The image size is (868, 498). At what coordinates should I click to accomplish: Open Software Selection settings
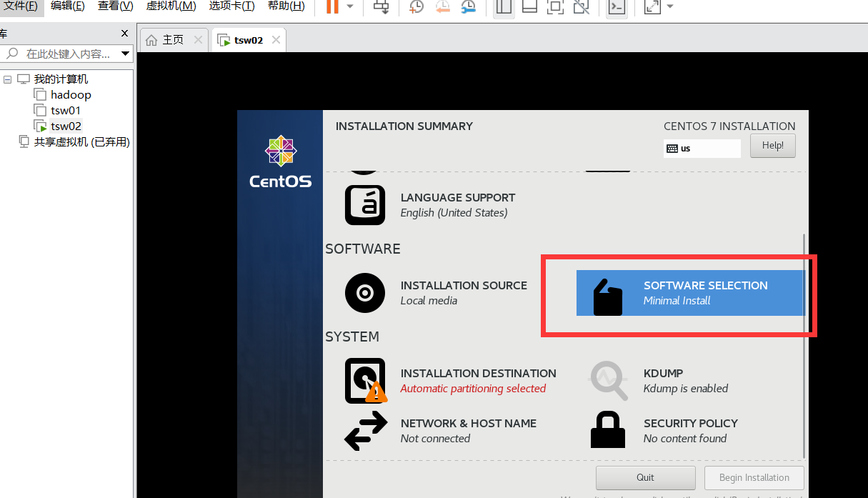[690, 293]
